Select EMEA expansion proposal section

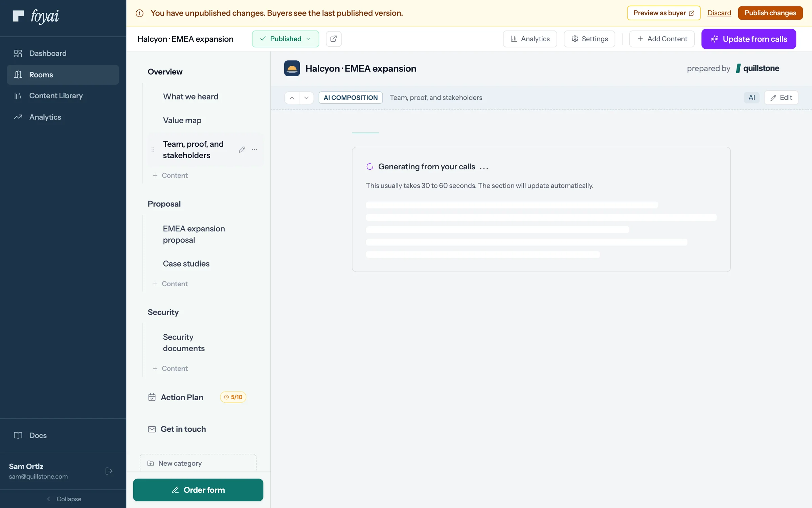coord(194,234)
